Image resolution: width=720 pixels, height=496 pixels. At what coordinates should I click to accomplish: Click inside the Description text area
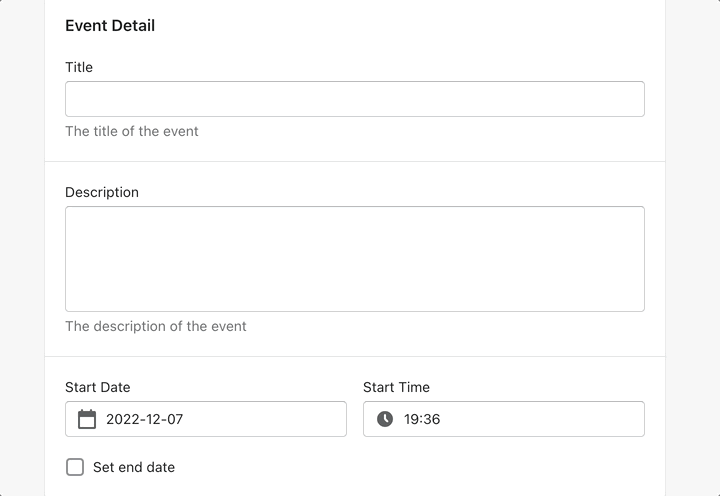354,258
